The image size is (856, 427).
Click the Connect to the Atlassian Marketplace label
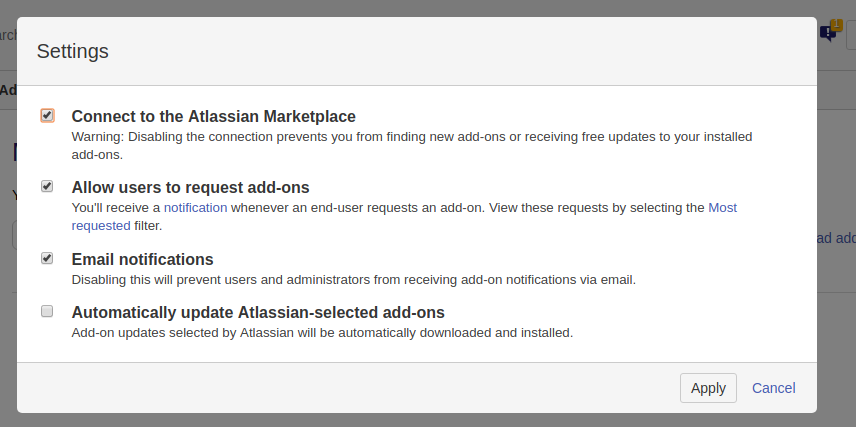[x=213, y=116]
